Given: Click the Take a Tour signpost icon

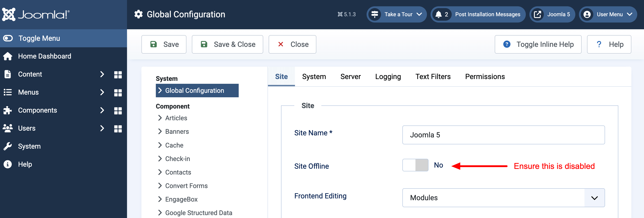Looking at the screenshot, I should (x=374, y=14).
